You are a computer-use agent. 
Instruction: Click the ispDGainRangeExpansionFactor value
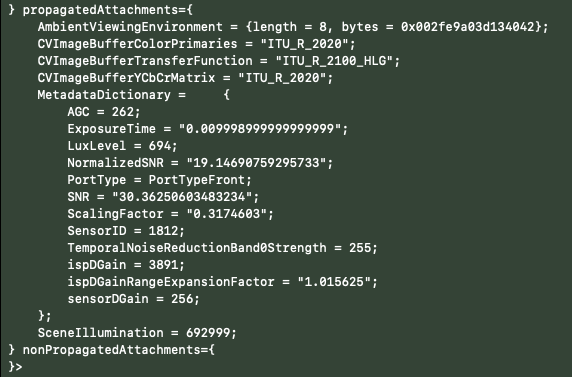point(334,281)
